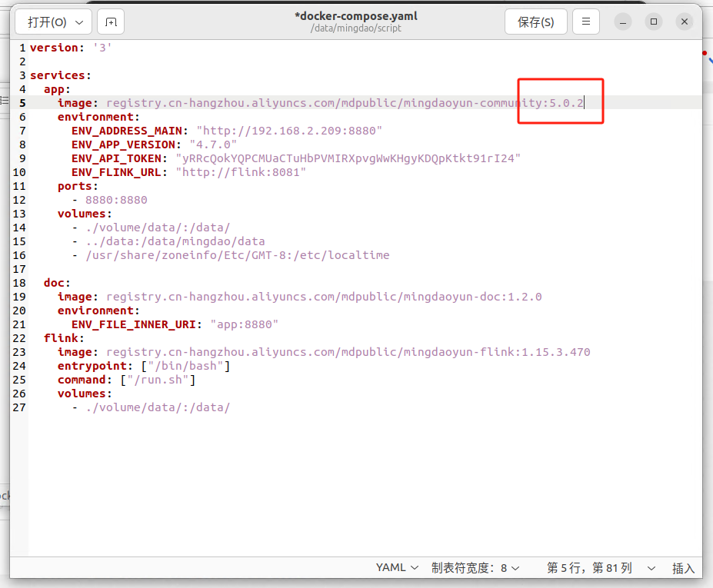
Task: Create a new document tab
Action: click(x=111, y=22)
